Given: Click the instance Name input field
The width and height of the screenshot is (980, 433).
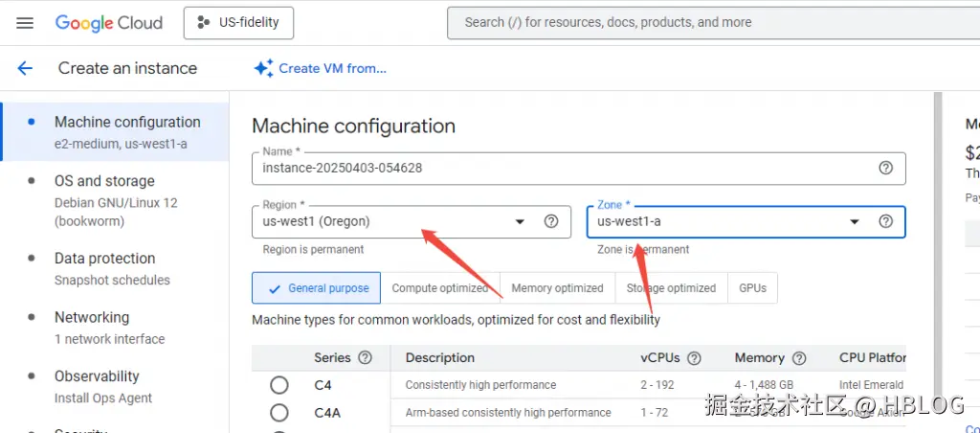Looking at the screenshot, I should (565, 168).
